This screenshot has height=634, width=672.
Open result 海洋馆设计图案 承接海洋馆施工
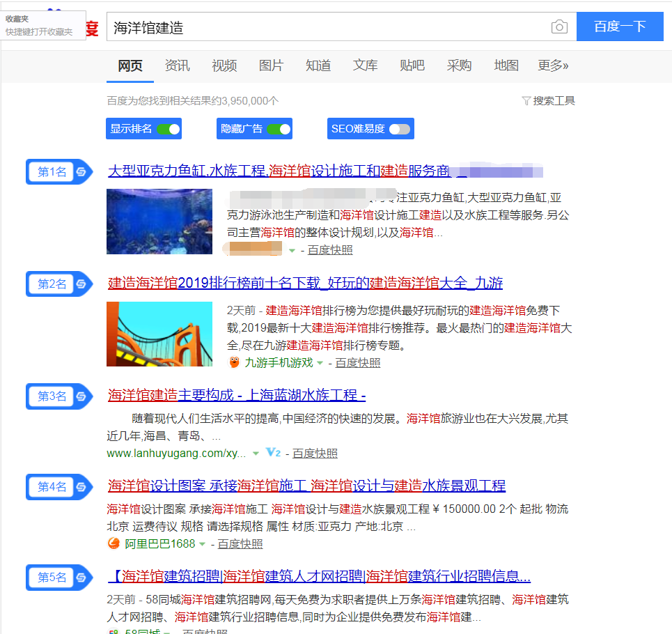pos(306,486)
